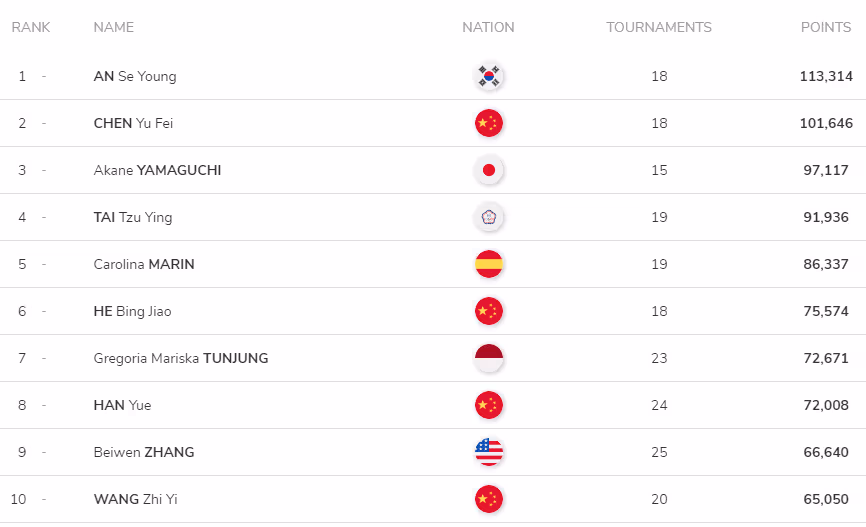The height and width of the screenshot is (527, 866).
Task: Click the Japan flag icon
Action: tap(489, 170)
